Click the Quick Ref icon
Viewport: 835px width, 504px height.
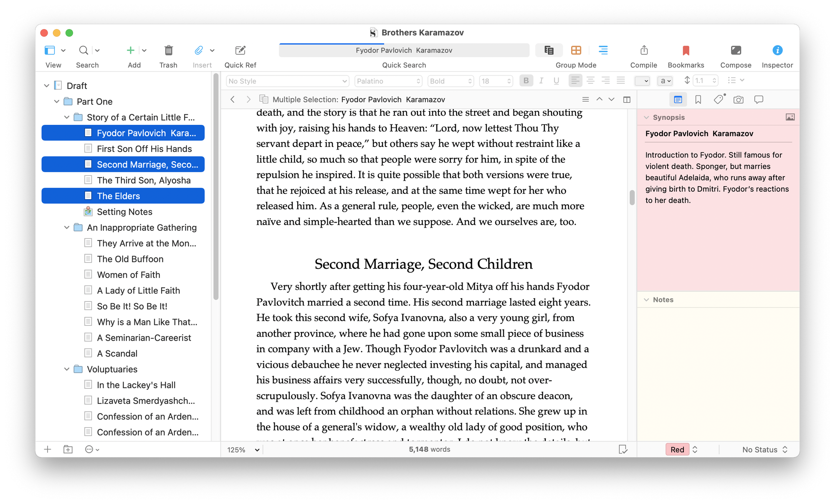point(240,51)
